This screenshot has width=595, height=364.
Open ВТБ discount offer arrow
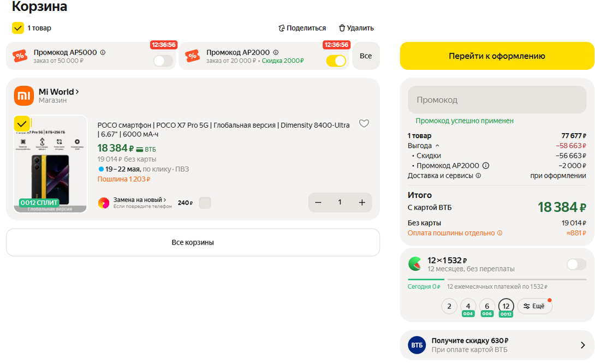(x=583, y=345)
